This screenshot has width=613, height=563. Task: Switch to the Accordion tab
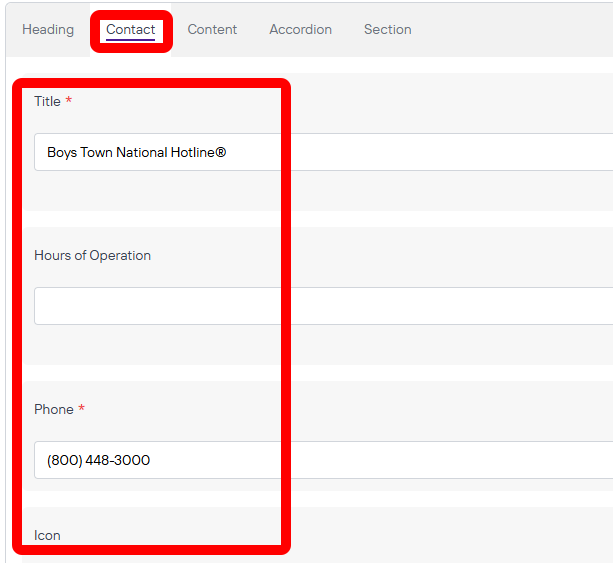point(300,30)
